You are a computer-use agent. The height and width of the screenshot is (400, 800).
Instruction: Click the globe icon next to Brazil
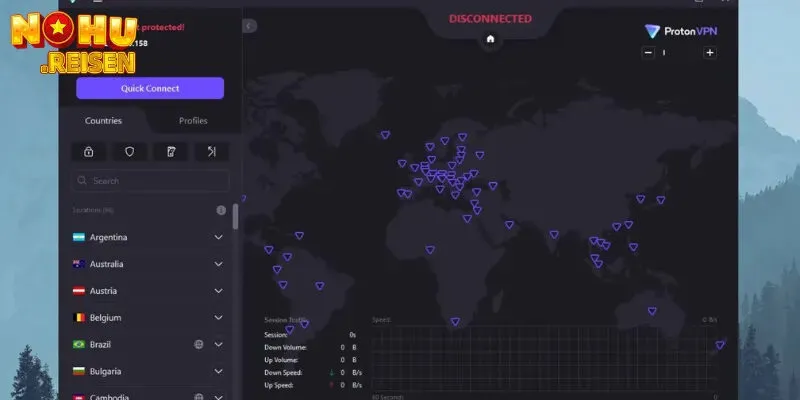[198, 344]
